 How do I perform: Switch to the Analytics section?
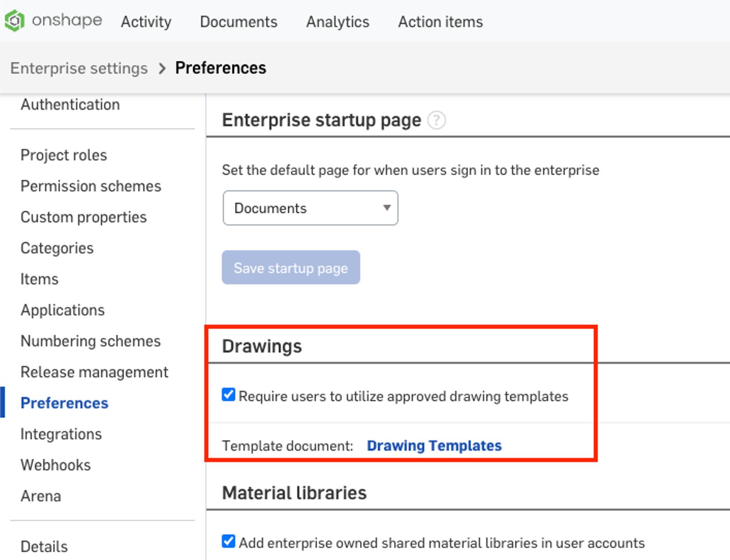pyautogui.click(x=338, y=21)
